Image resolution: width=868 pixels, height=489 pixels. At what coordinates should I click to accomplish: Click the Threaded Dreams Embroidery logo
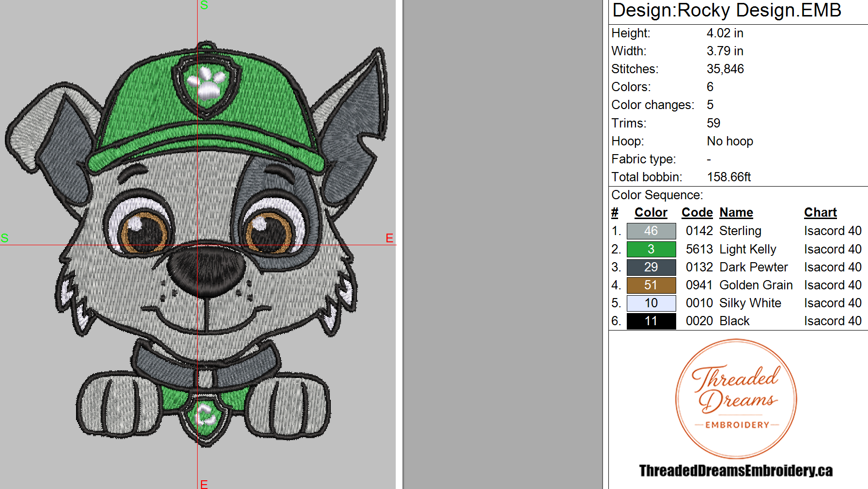pyautogui.click(x=736, y=398)
